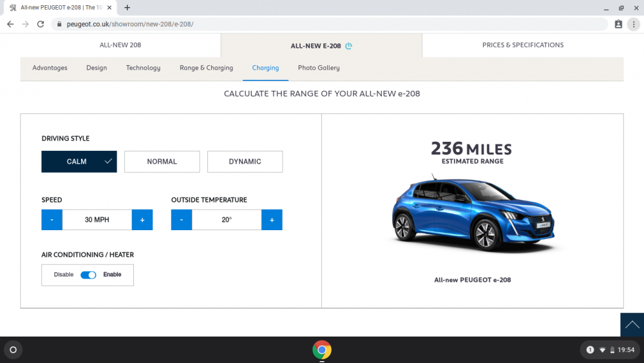Screen dimensions: 644x363
Task: Click the All-new PEUGEOT e-208 caption
Action: pyautogui.click(x=472, y=280)
